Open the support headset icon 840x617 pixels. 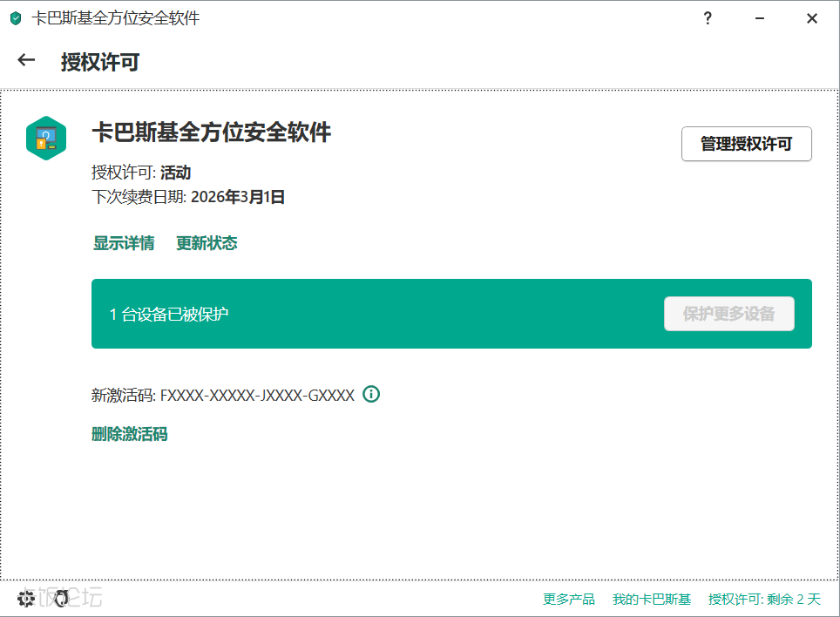coord(61,599)
